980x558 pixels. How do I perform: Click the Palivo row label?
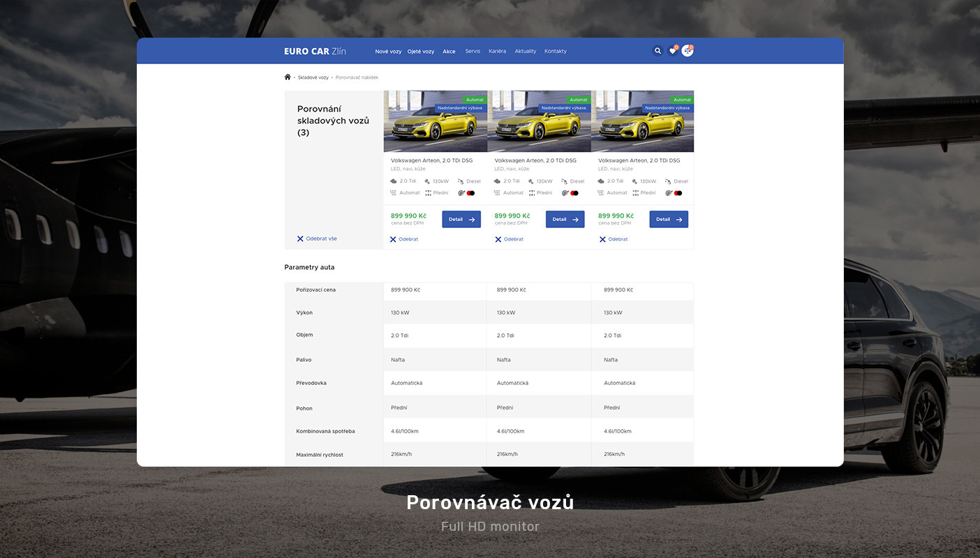pyautogui.click(x=304, y=360)
